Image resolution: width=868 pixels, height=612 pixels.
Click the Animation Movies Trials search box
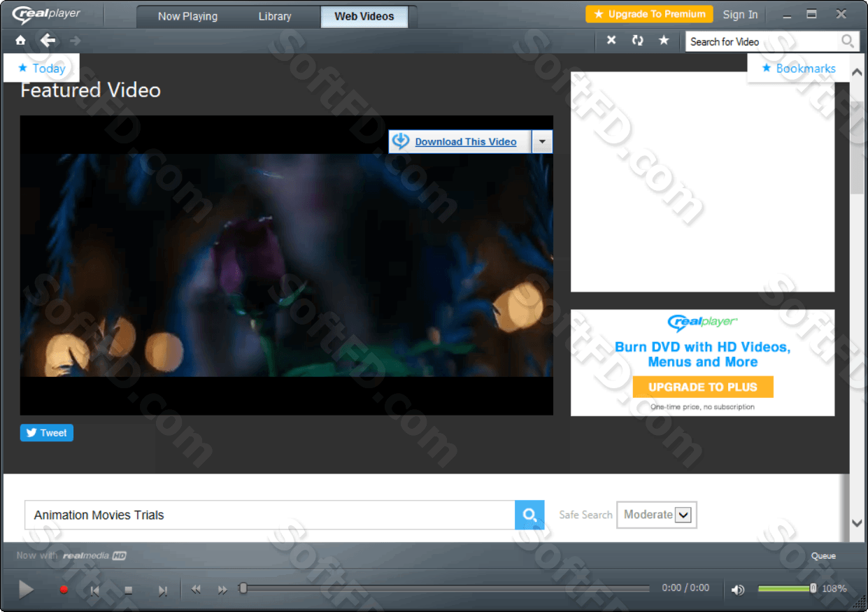[x=270, y=515]
